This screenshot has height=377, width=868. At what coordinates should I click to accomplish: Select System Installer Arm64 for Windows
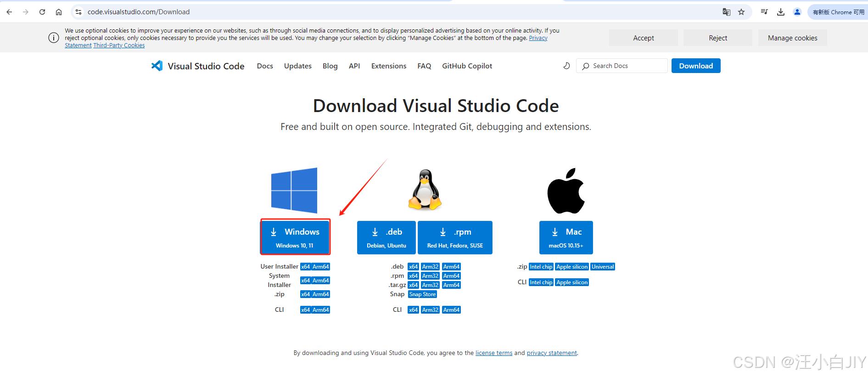coord(321,281)
